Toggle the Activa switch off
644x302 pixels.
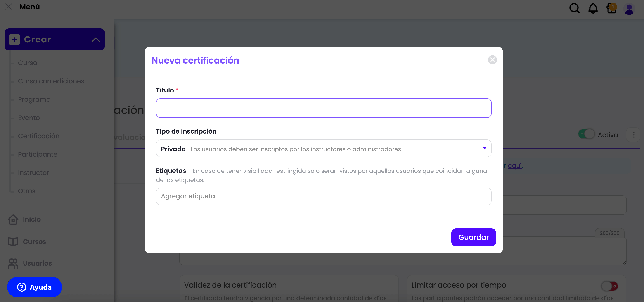(x=587, y=134)
